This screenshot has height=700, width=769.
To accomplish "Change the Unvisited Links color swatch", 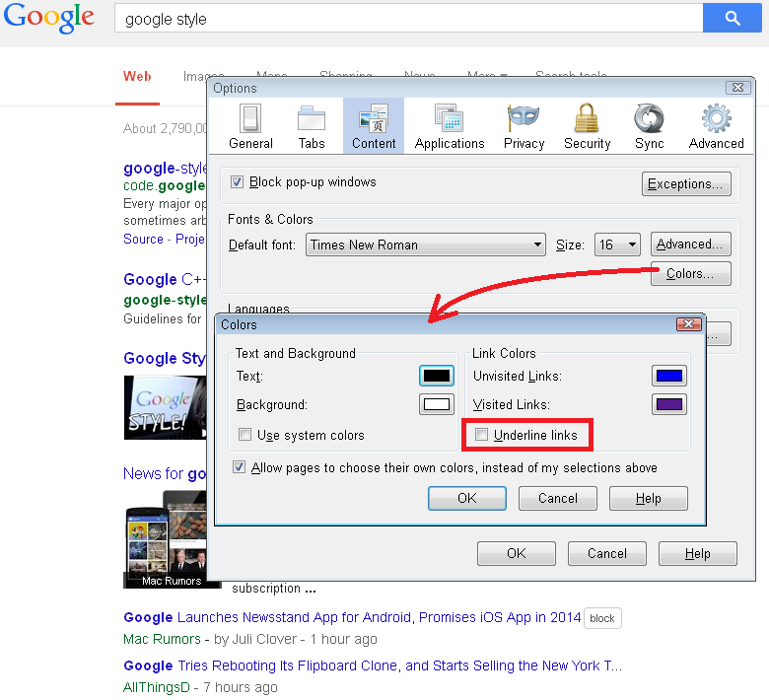I will tap(669, 376).
